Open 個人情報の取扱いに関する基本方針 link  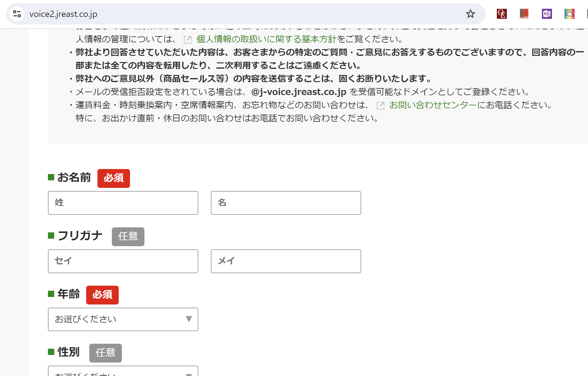[266, 39]
